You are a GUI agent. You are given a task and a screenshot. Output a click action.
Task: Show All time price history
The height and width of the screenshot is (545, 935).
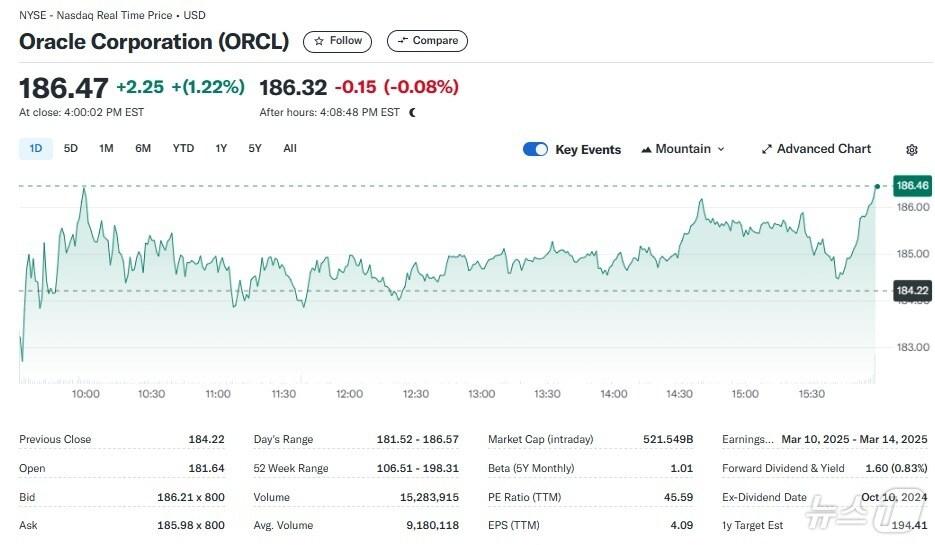pos(290,148)
